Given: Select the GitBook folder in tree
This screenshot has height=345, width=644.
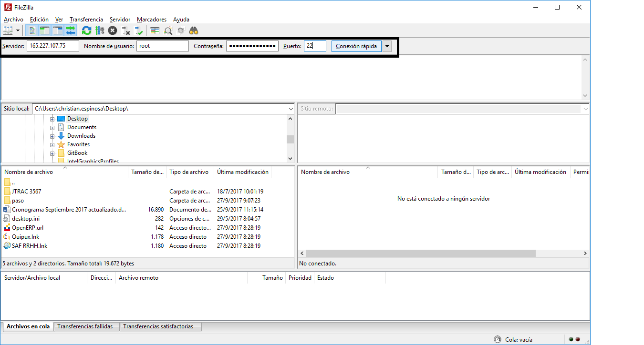Looking at the screenshot, I should (77, 153).
